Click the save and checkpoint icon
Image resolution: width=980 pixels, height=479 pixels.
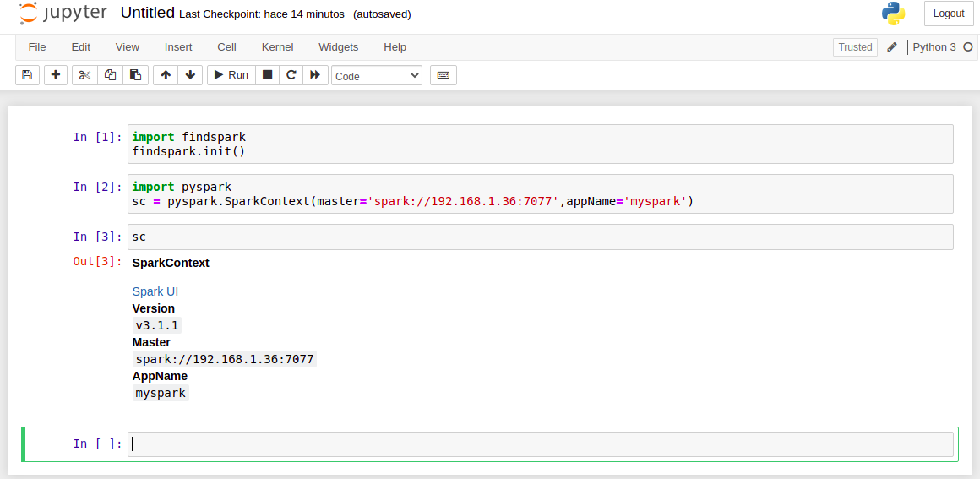point(27,75)
